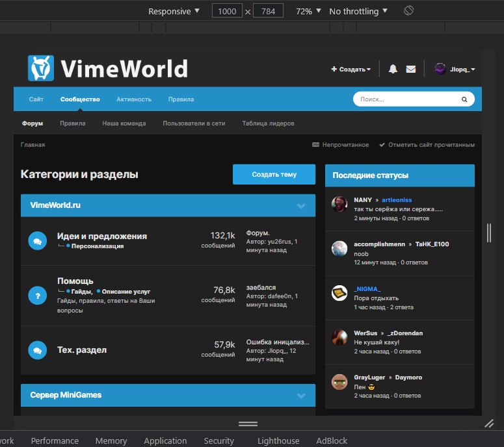Open accomplishmenn's avatar in statuses
The width and height of the screenshot is (504, 447).
tap(339, 249)
